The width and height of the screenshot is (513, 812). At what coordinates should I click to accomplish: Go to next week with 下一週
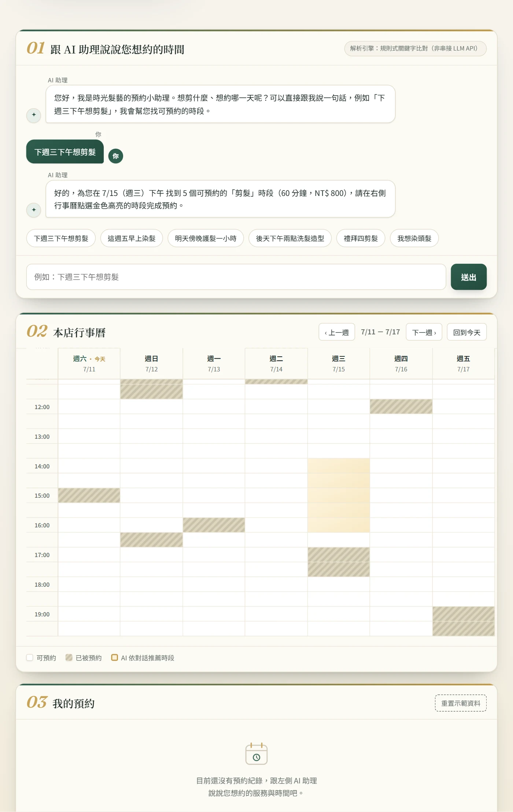424,332
